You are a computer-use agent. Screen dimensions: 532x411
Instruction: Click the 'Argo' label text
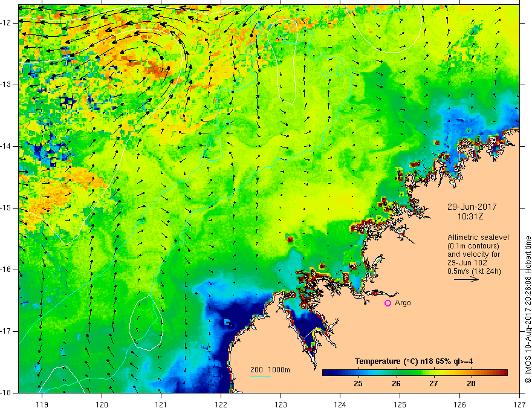(x=403, y=303)
